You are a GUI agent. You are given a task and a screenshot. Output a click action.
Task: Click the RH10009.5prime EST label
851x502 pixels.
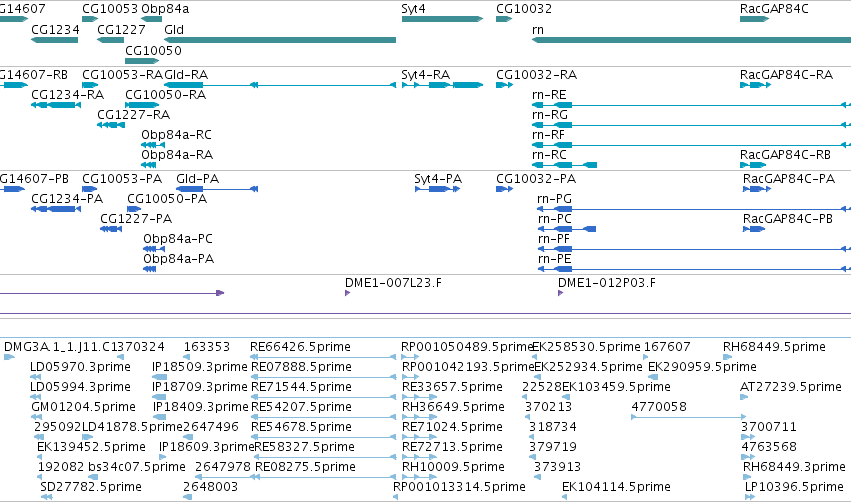click(453, 467)
